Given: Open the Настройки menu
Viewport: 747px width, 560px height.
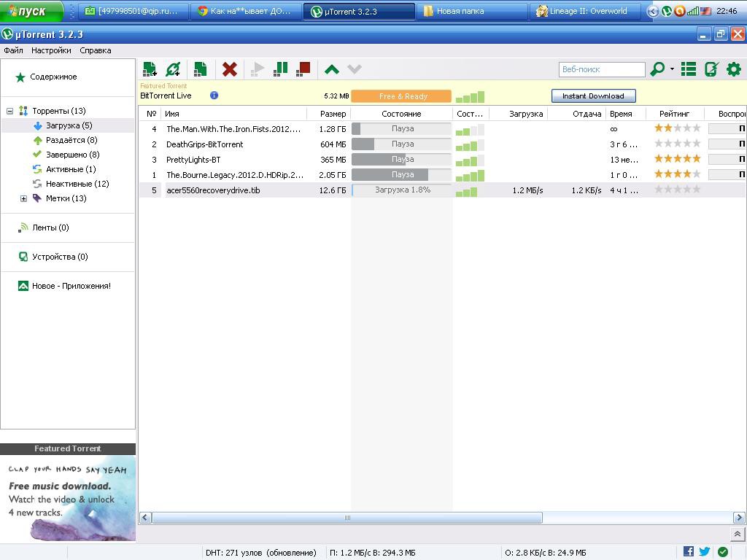Looking at the screenshot, I should point(51,50).
